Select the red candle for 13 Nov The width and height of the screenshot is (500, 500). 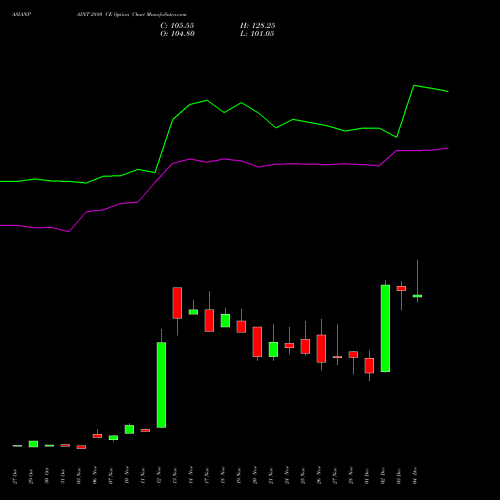[177, 303]
